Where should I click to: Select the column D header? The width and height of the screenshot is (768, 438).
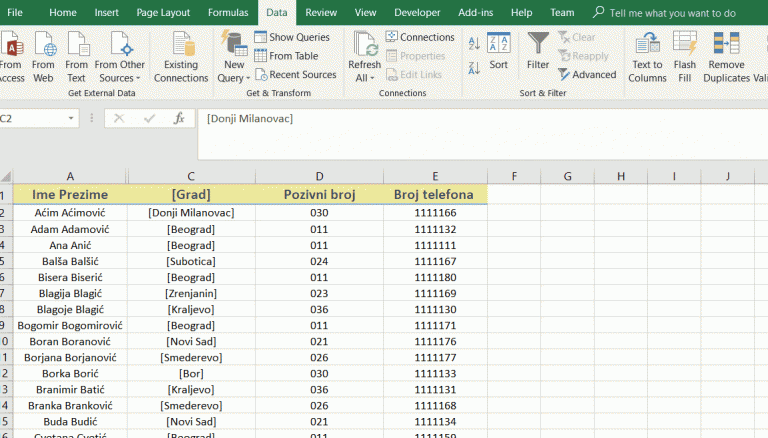click(319, 176)
